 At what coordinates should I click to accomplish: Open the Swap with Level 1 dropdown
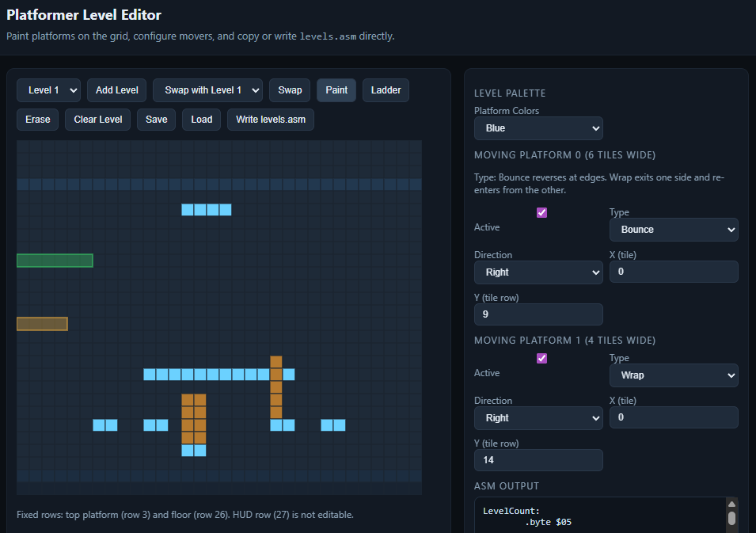coord(207,89)
